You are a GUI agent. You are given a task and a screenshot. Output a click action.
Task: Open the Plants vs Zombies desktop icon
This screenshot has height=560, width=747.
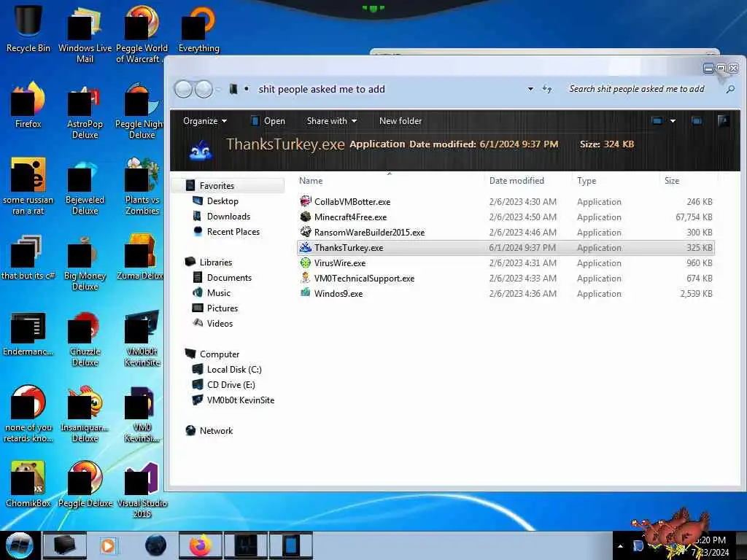coord(142,187)
